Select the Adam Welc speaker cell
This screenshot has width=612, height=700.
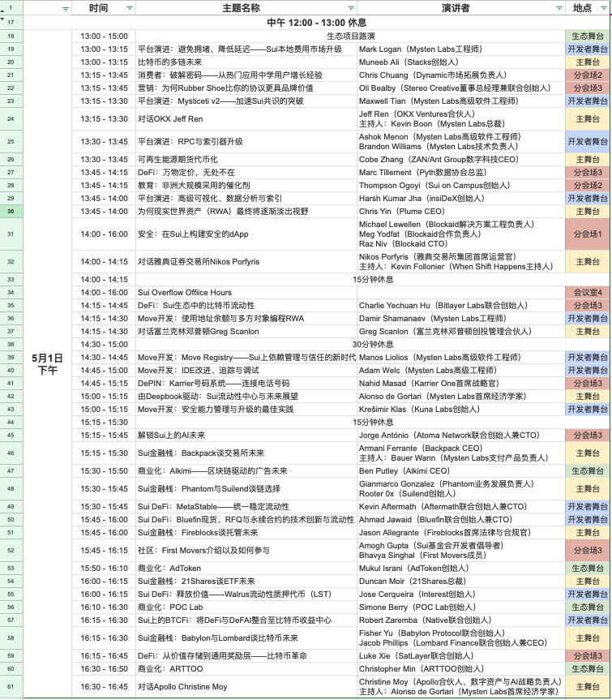click(x=460, y=370)
